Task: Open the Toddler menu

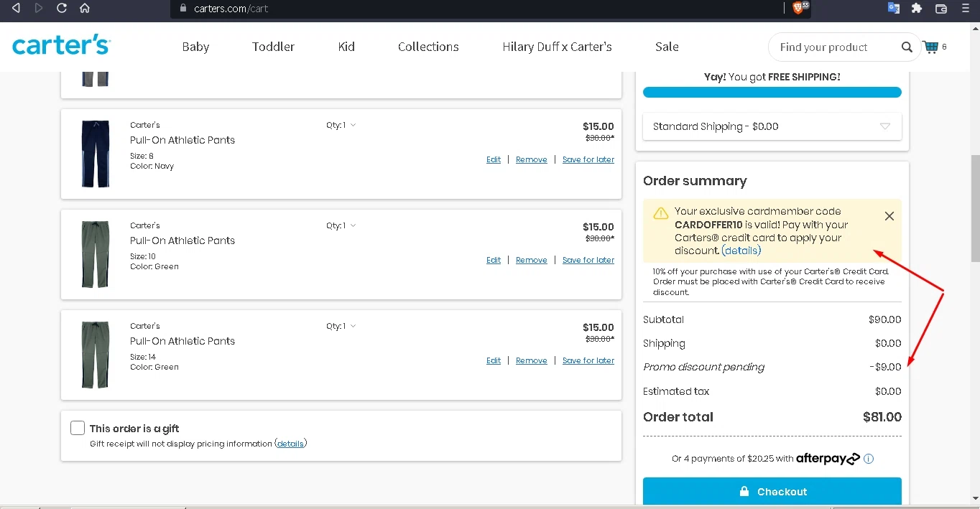Action: tap(273, 47)
